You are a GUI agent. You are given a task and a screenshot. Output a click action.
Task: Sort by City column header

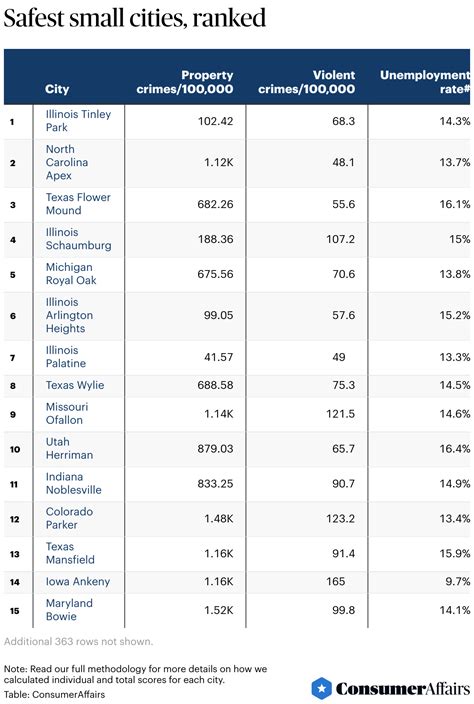(x=57, y=89)
